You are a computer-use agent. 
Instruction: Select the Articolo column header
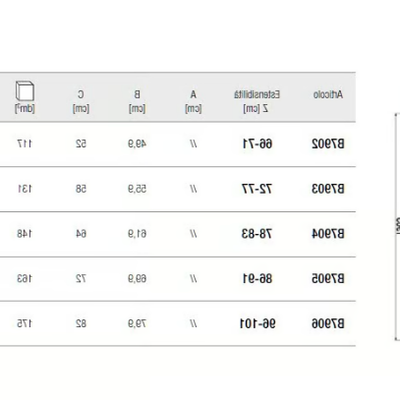pyautogui.click(x=328, y=95)
